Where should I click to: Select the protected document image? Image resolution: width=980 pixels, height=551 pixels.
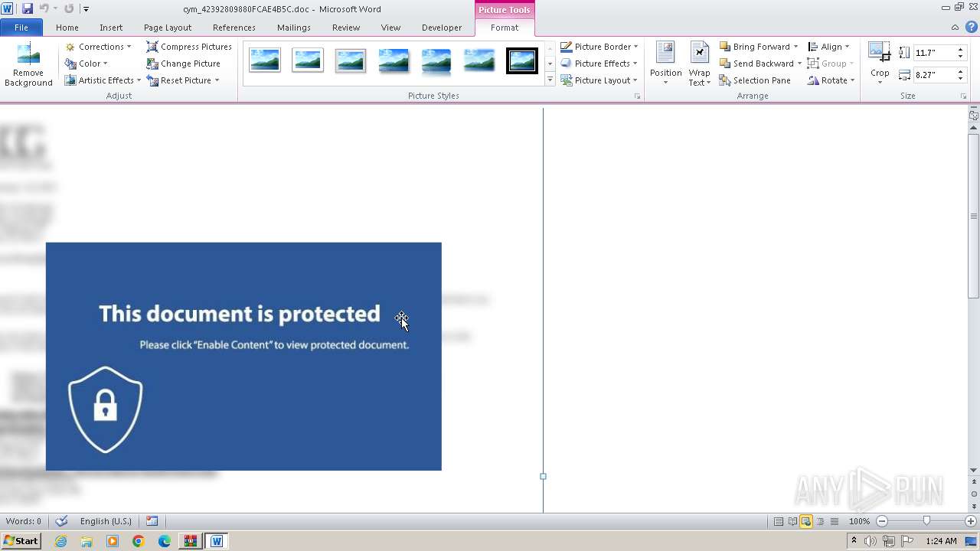coord(243,357)
